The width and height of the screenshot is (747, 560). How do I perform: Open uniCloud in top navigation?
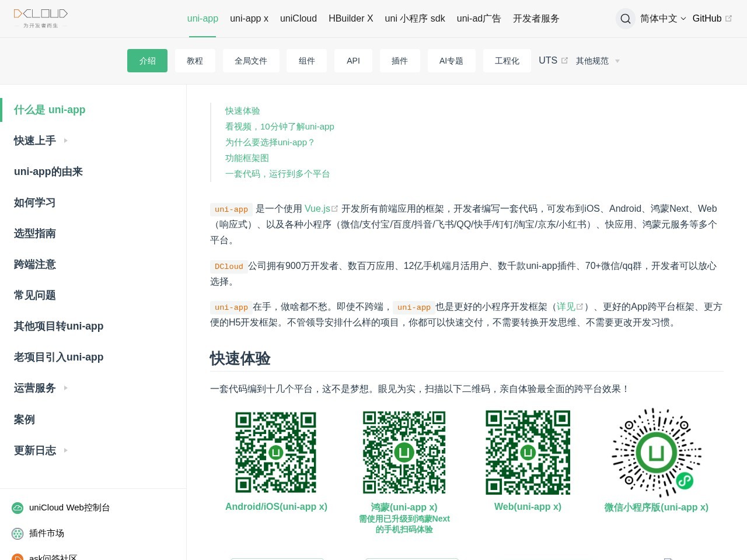[298, 19]
